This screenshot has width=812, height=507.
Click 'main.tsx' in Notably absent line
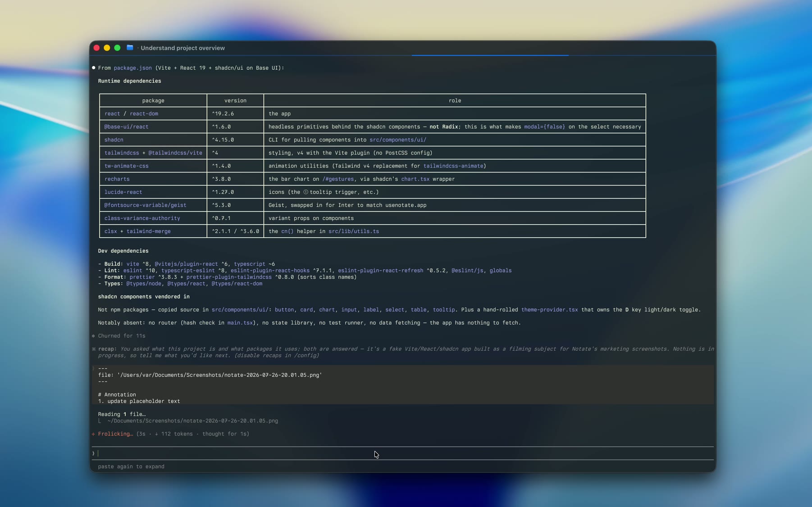tap(240, 323)
